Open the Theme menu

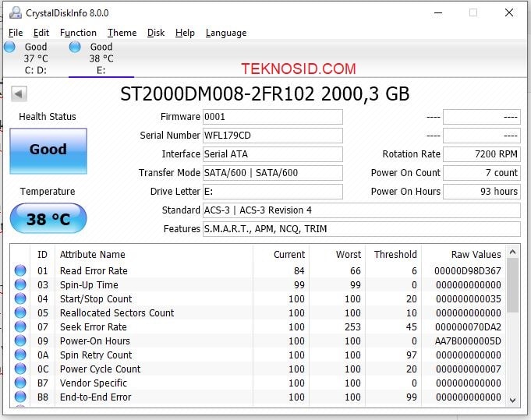122,33
